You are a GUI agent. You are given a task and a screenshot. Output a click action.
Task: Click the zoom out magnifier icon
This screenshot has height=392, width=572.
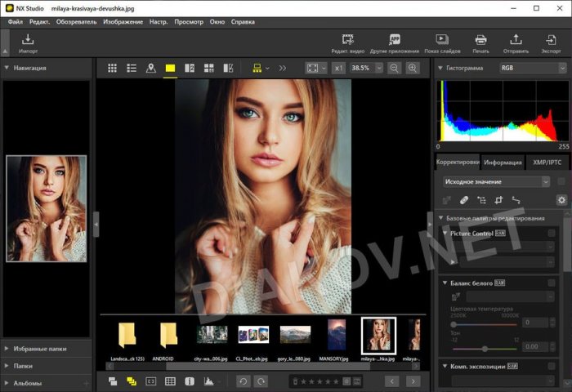(394, 68)
